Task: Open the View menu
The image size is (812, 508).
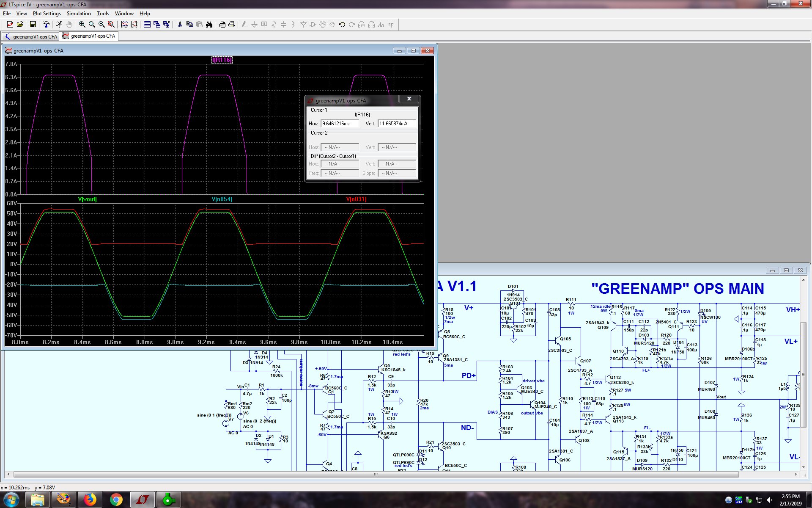Action: click(x=22, y=14)
